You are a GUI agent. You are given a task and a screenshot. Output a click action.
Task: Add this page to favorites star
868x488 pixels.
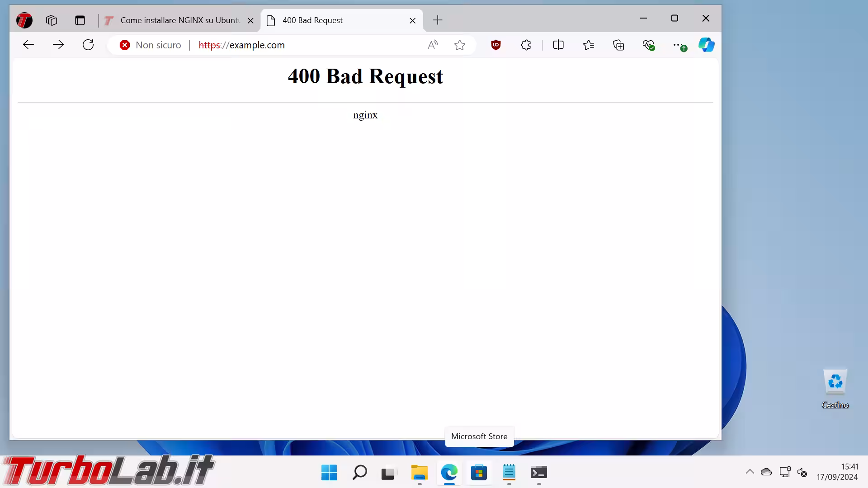(x=460, y=45)
